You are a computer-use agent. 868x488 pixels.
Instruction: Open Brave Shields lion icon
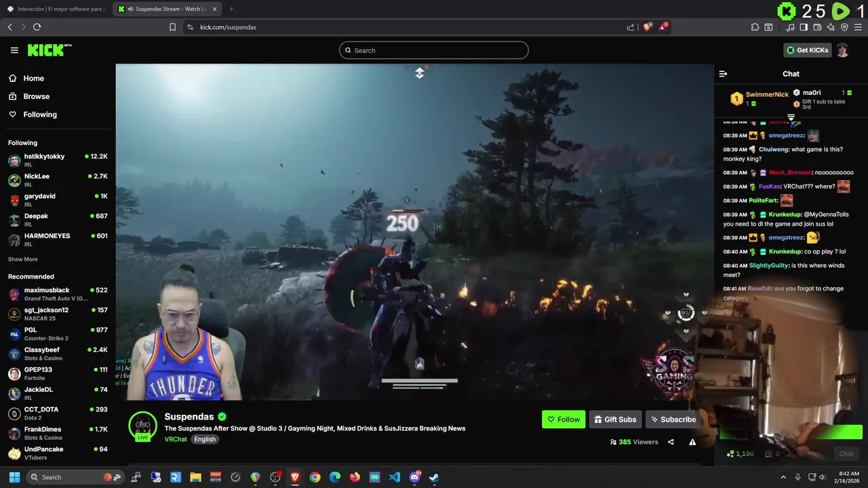coord(647,27)
